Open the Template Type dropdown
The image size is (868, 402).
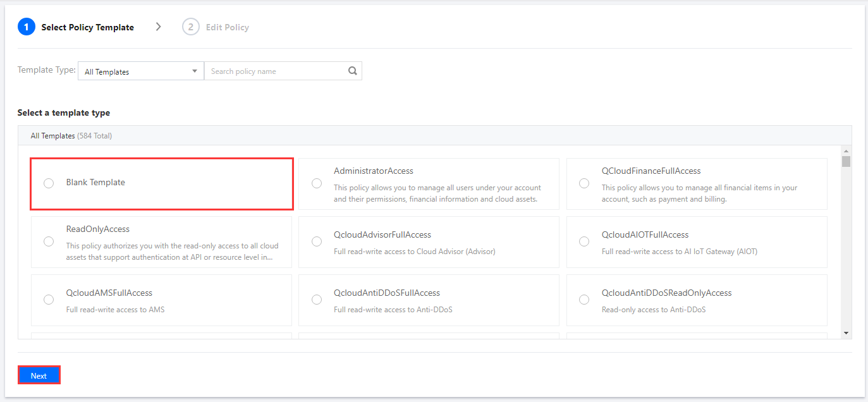tap(140, 71)
